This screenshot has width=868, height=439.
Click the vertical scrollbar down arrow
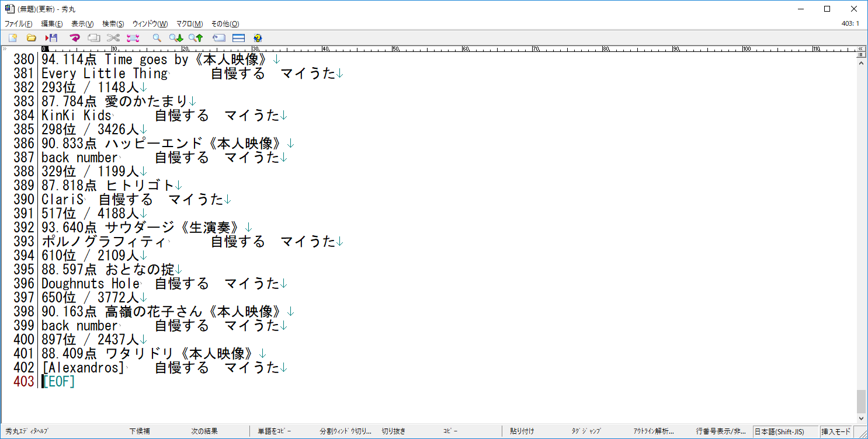tap(861, 419)
